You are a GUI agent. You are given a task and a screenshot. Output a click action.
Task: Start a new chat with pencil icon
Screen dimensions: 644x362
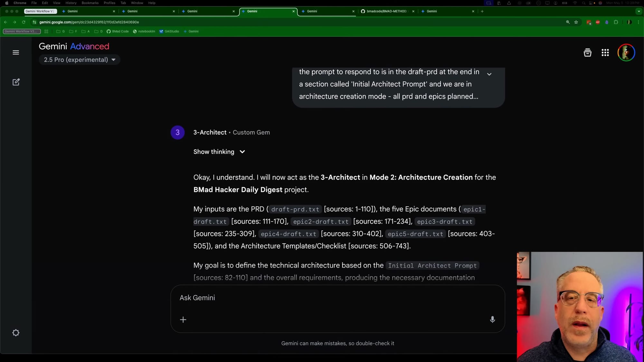[x=16, y=82]
